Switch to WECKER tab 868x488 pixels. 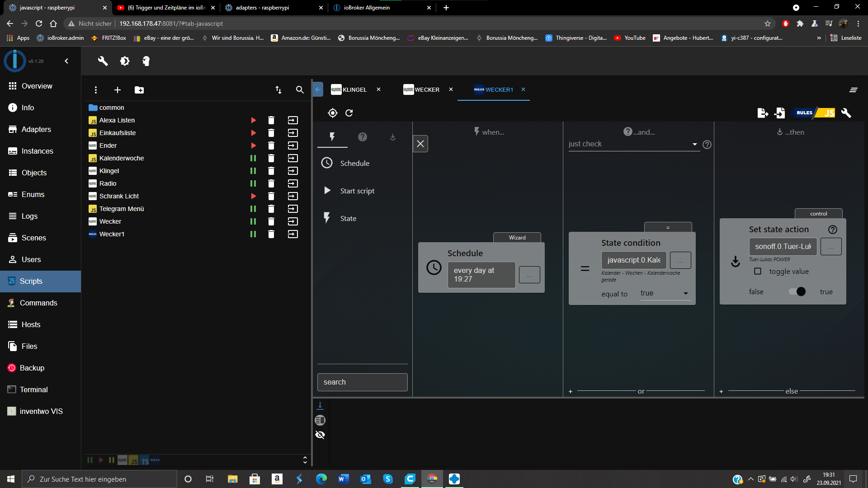pos(426,89)
